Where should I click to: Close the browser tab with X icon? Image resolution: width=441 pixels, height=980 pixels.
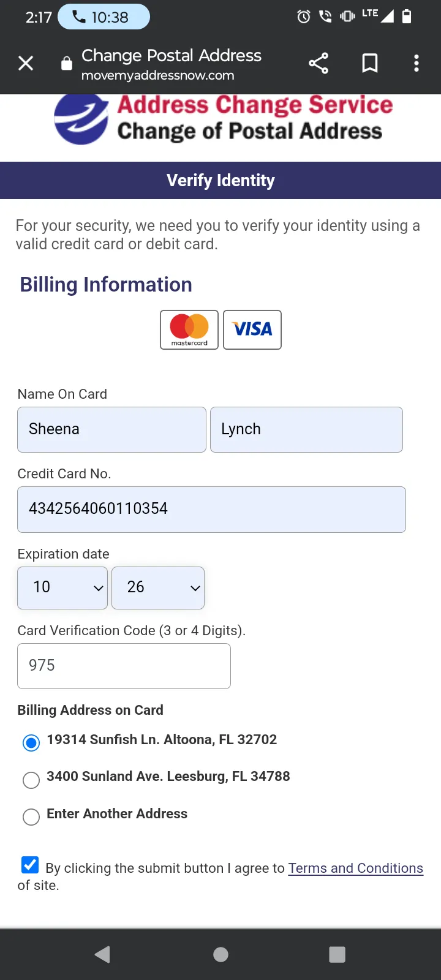26,63
